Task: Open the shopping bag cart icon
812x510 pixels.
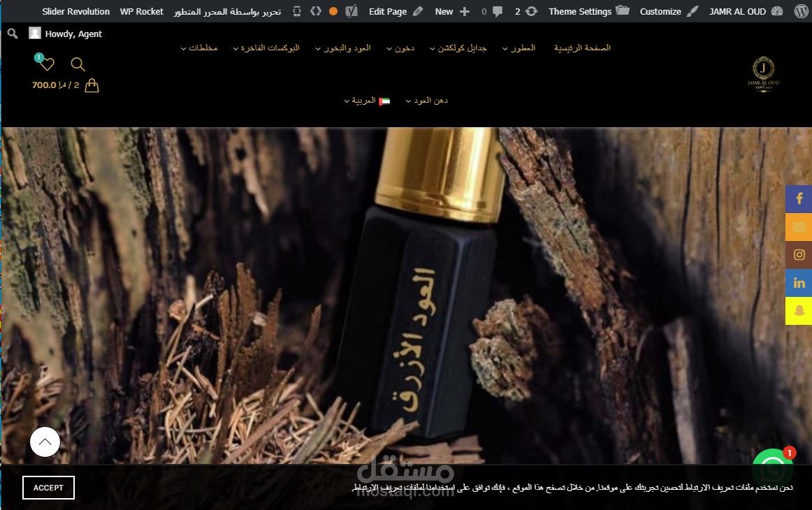Action: [92, 85]
